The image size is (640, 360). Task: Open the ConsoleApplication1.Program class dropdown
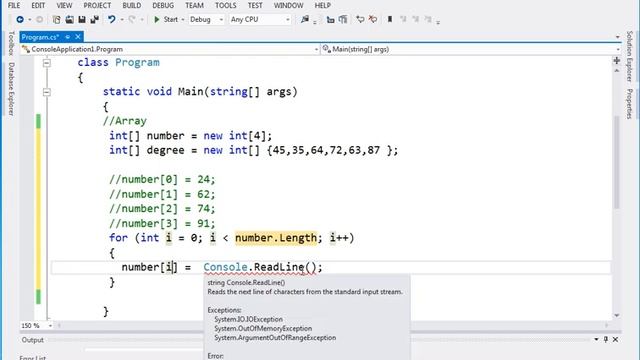170,49
